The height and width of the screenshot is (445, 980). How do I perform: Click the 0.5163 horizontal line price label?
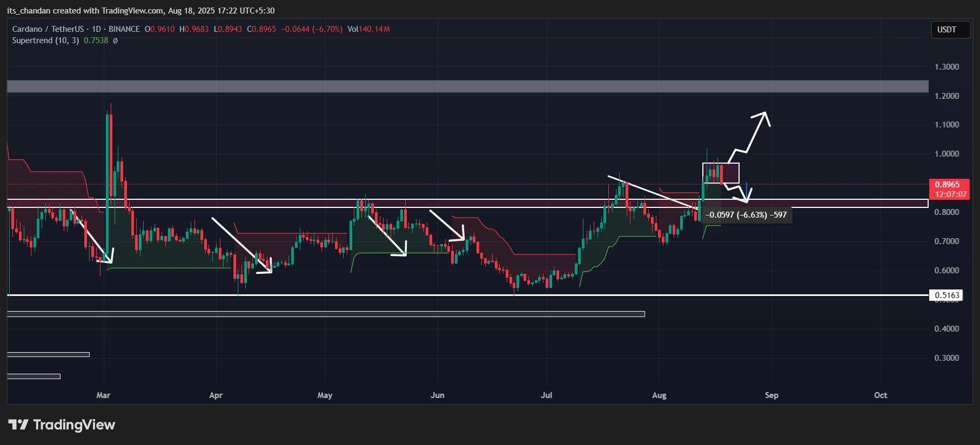tap(947, 295)
